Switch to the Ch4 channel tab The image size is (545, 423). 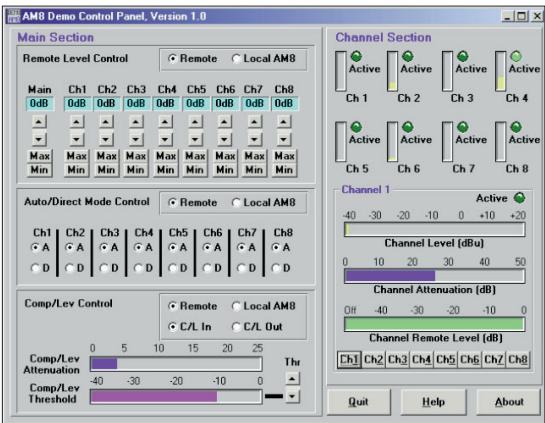point(421,359)
